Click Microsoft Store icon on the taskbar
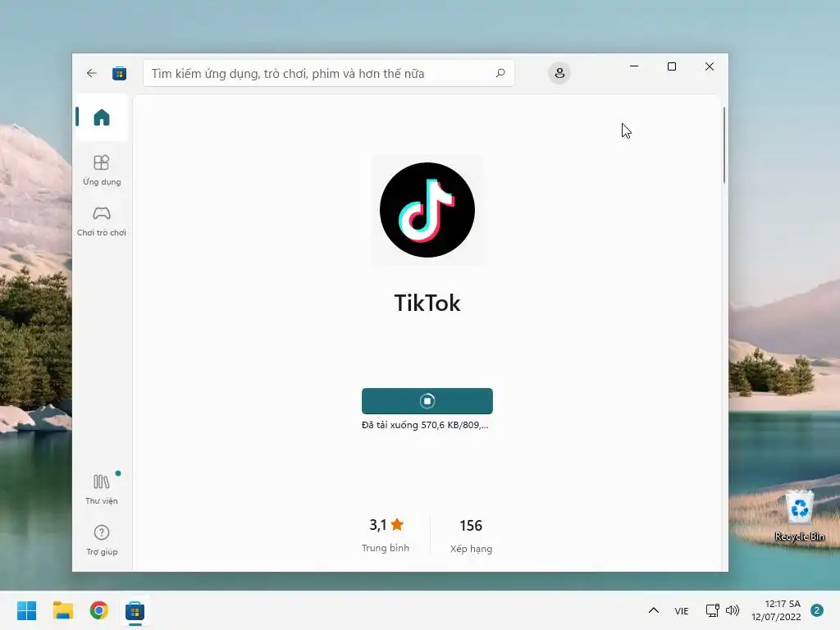Viewport: 840px width, 630px height. click(135, 610)
